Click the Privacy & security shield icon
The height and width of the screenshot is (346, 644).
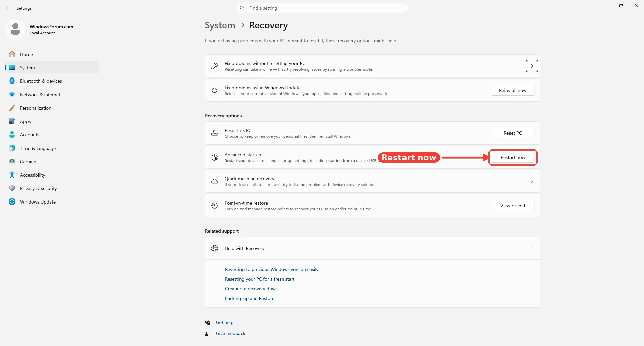[x=12, y=188]
